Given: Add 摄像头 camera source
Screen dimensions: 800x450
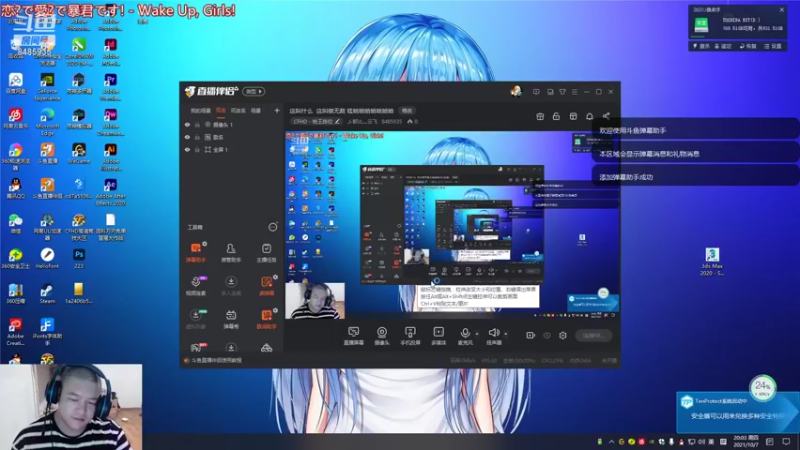Looking at the screenshot, I should [382, 336].
